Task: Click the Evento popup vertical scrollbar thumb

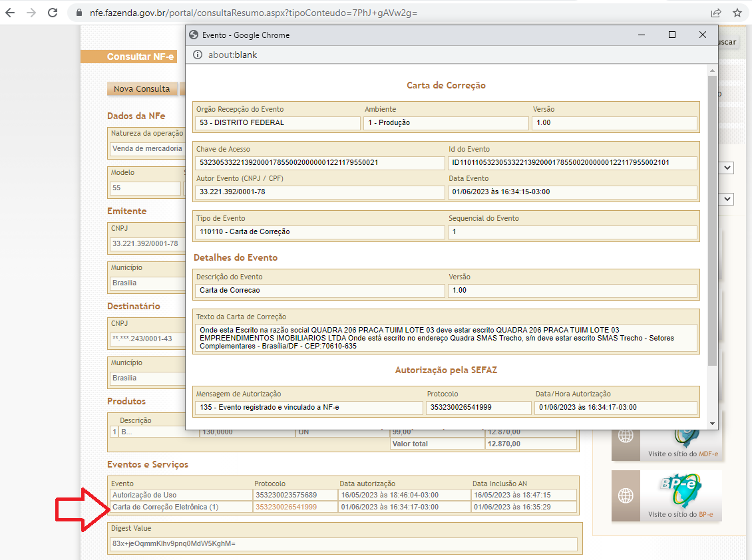Action: [x=712, y=221]
